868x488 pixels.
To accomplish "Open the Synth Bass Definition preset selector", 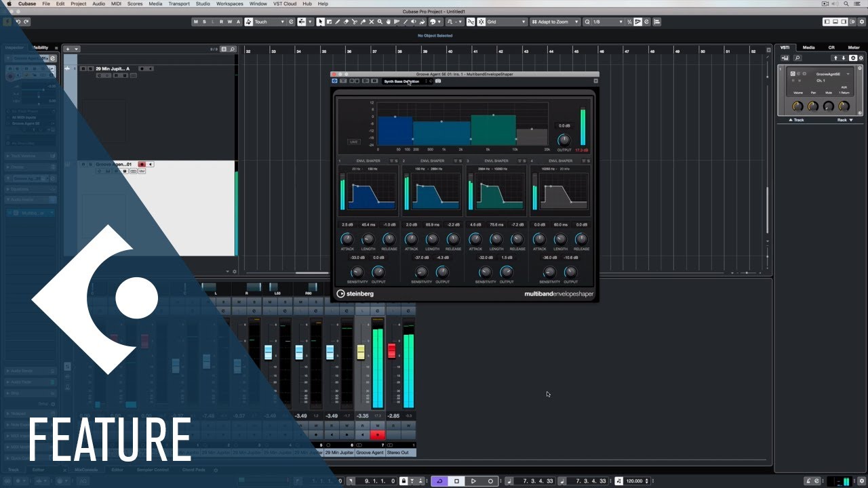I will (x=405, y=81).
